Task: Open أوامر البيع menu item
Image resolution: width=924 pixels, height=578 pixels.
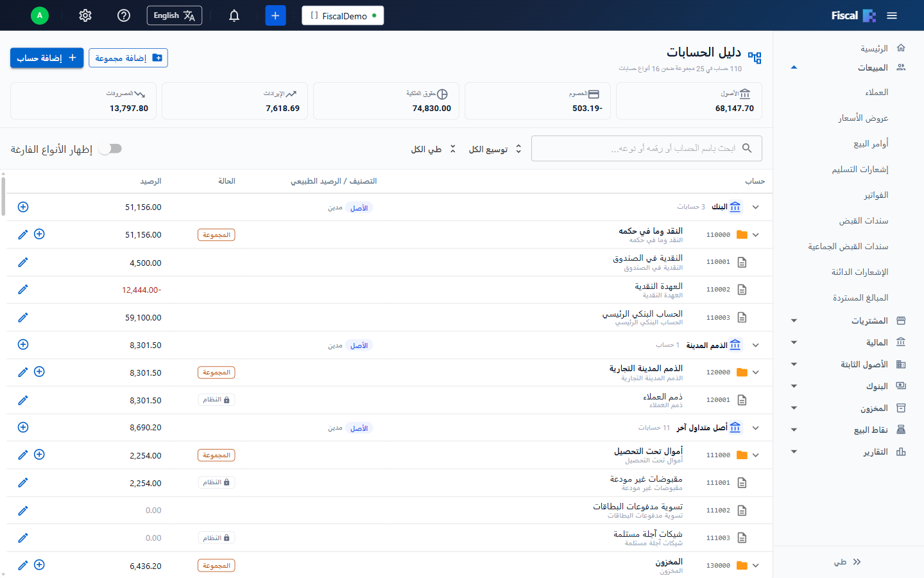Action: tap(871, 144)
